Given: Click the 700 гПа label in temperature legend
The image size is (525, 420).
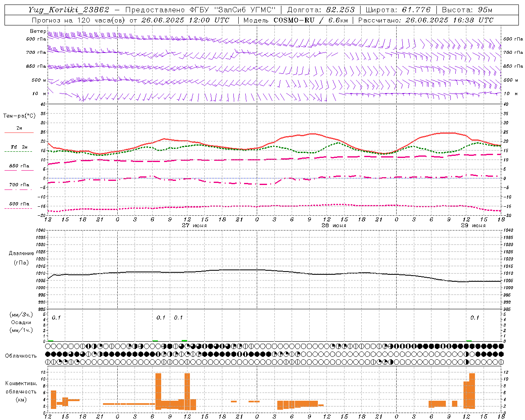Looking at the screenshot, I should [19, 185].
